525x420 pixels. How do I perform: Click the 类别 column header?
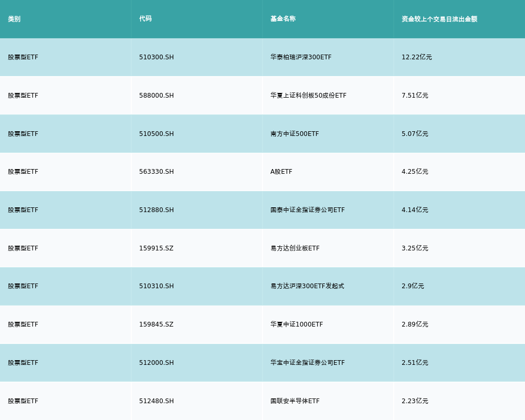click(x=14, y=19)
